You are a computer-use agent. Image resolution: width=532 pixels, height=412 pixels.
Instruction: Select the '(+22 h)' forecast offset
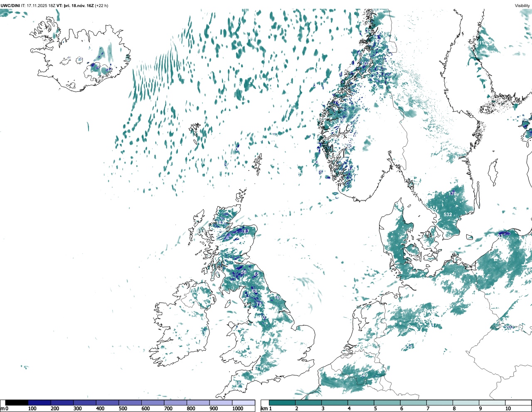click(102, 5)
